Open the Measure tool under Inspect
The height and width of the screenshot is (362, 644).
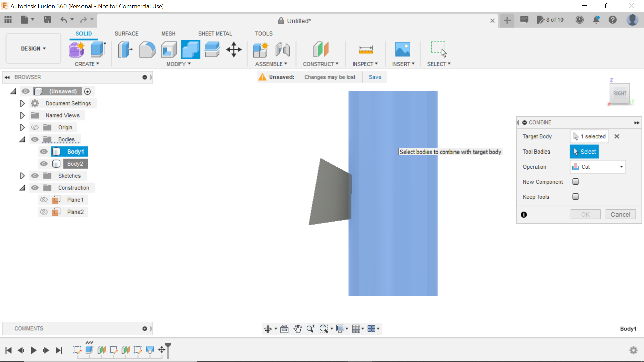point(366,49)
